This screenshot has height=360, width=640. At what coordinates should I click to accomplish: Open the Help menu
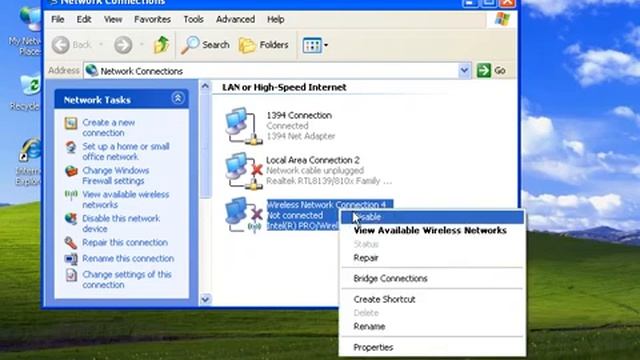click(x=276, y=19)
